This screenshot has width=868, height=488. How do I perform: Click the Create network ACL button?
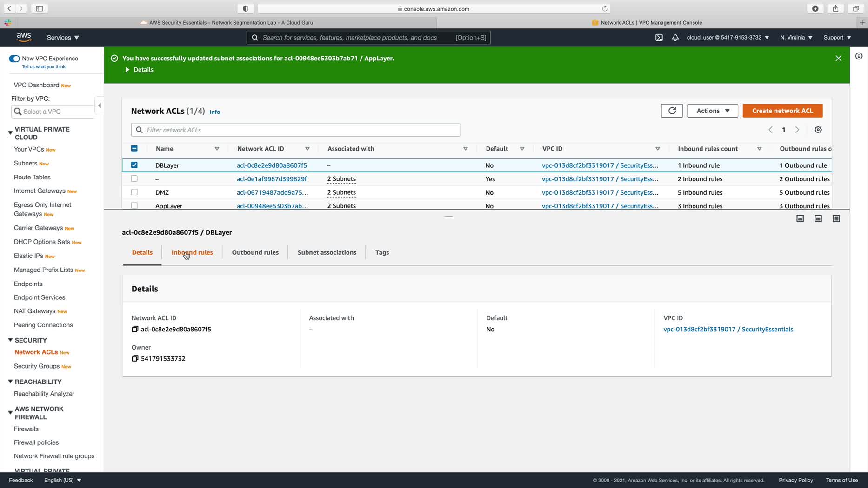coord(782,111)
